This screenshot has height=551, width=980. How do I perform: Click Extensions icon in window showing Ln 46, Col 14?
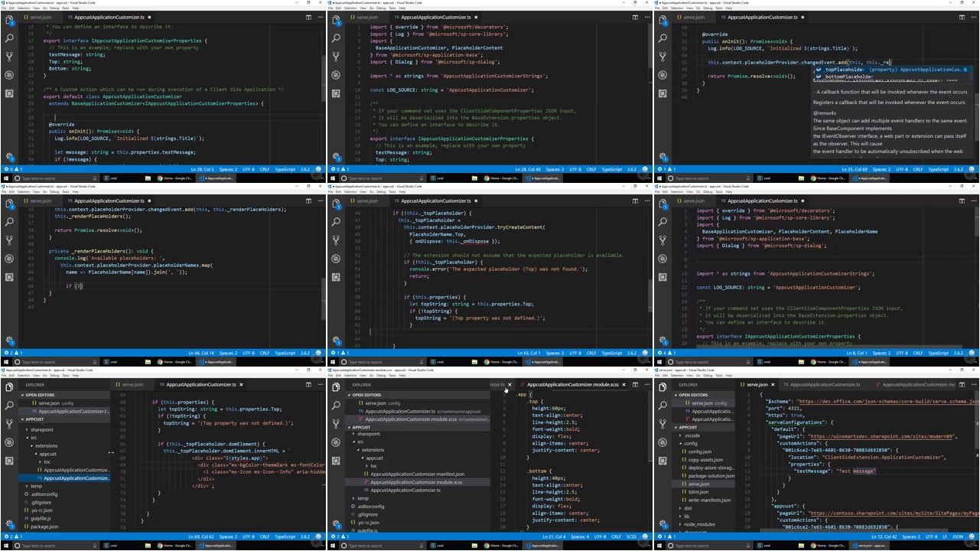point(10,278)
